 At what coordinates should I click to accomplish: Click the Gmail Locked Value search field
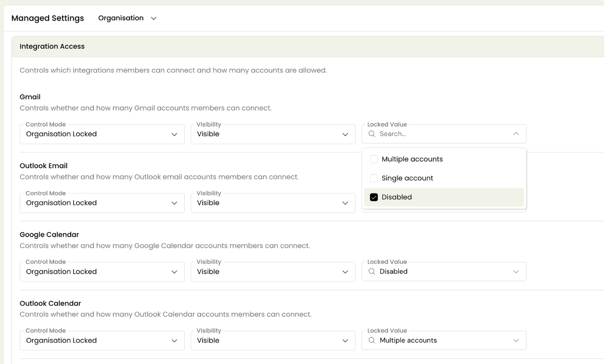[444, 134]
